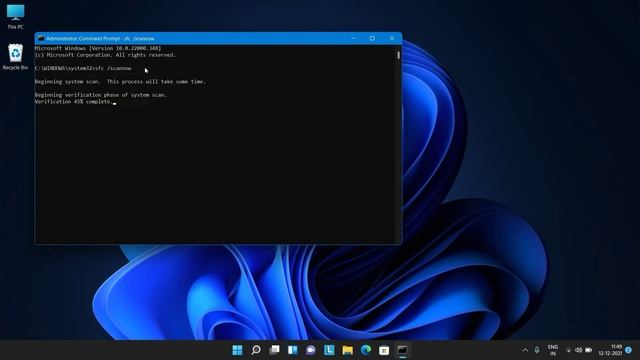This screenshot has width=640, height=360.
Task: Open network status tray icon
Action: point(568,350)
